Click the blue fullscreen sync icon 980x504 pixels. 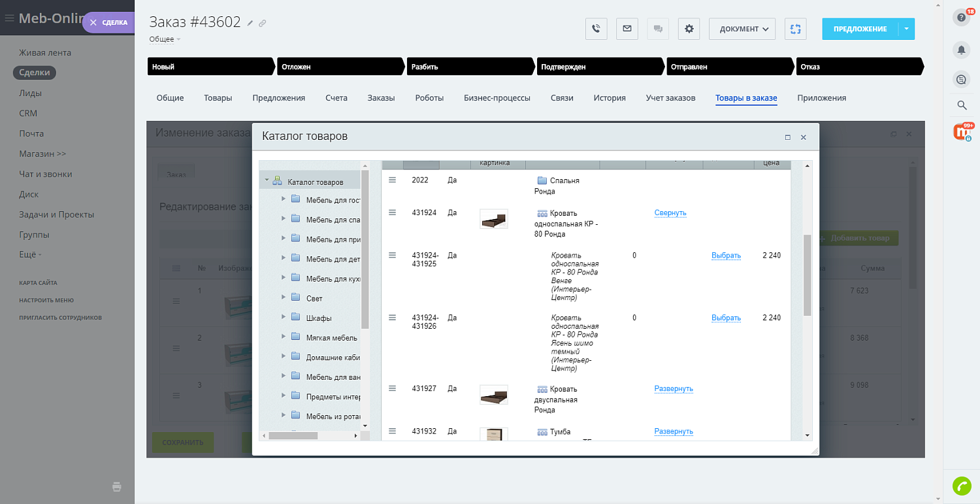795,29
